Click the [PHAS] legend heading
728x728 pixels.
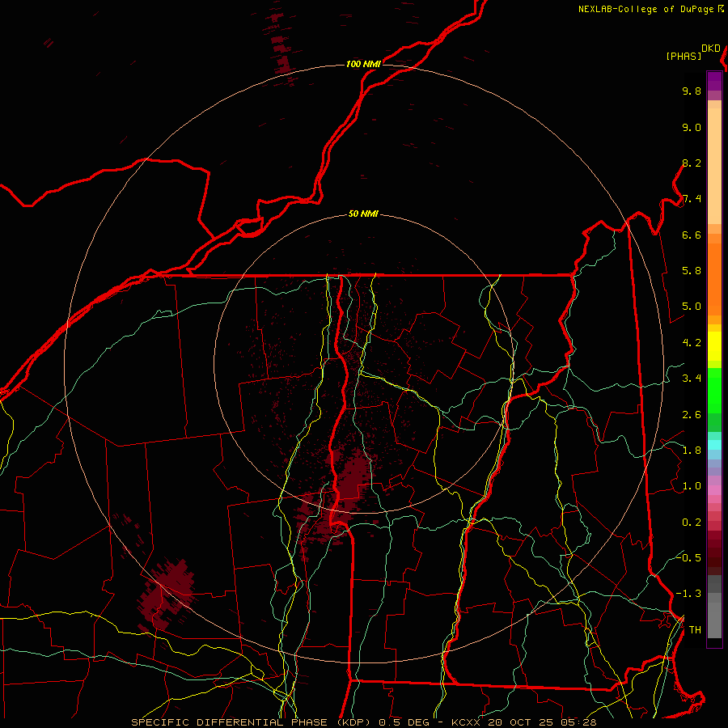point(684,56)
